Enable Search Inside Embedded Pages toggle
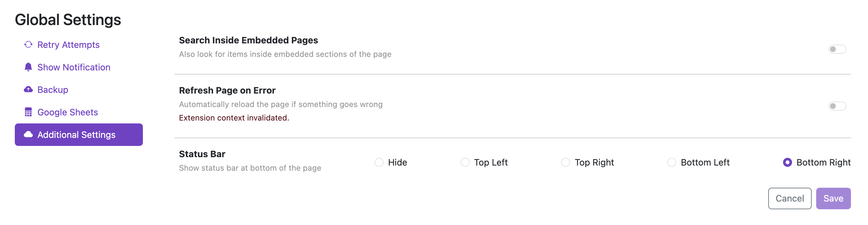 tap(837, 50)
